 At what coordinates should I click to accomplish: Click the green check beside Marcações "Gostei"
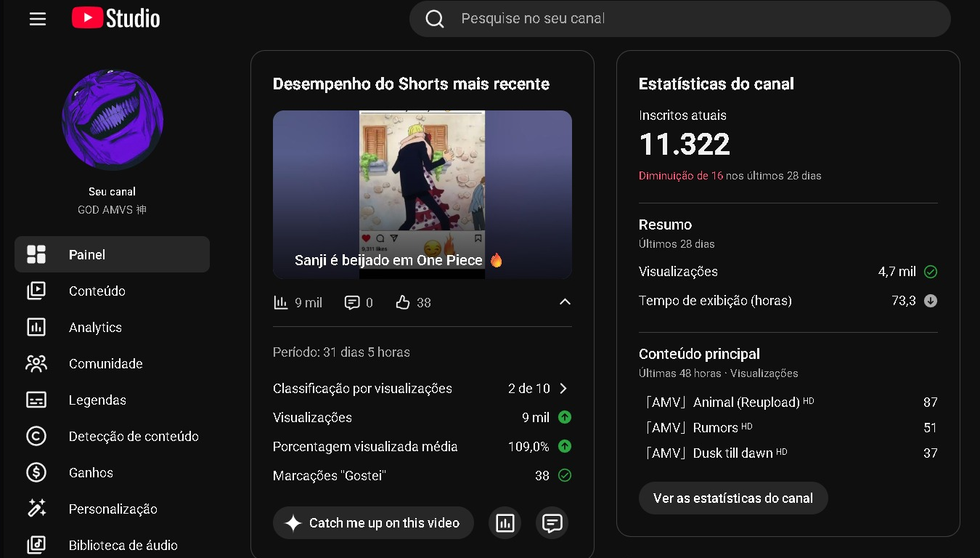565,476
